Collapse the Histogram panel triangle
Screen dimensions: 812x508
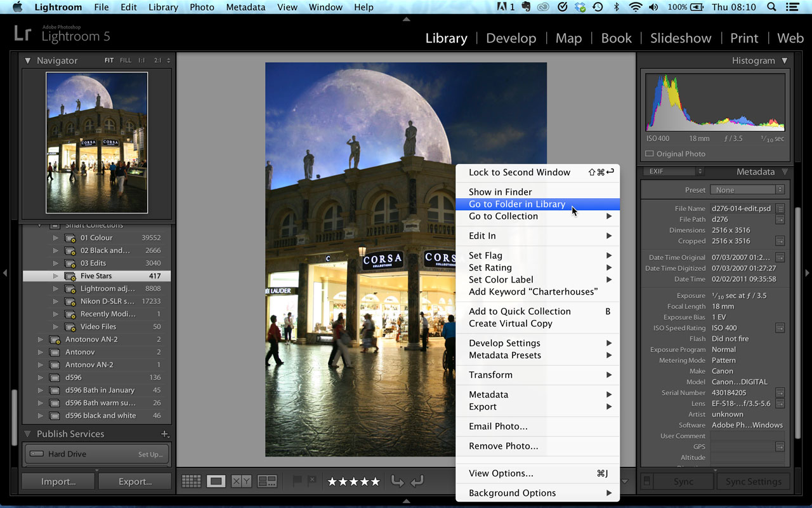pos(785,60)
